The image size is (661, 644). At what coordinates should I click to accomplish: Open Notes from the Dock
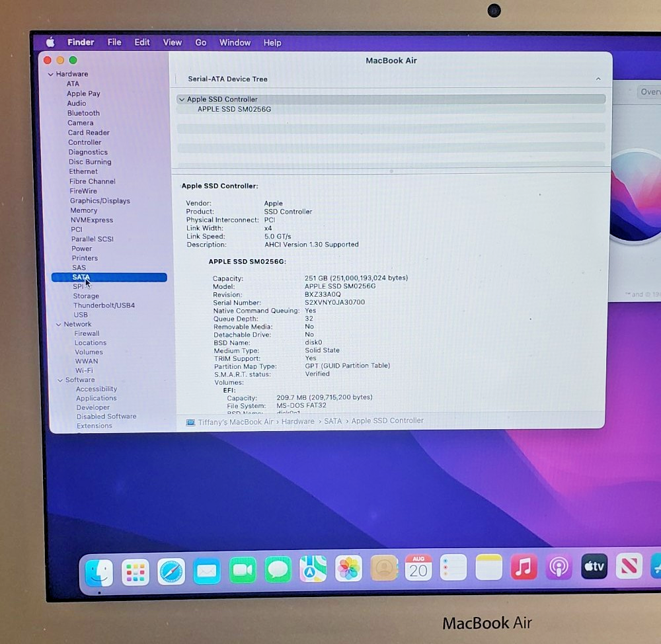[488, 567]
